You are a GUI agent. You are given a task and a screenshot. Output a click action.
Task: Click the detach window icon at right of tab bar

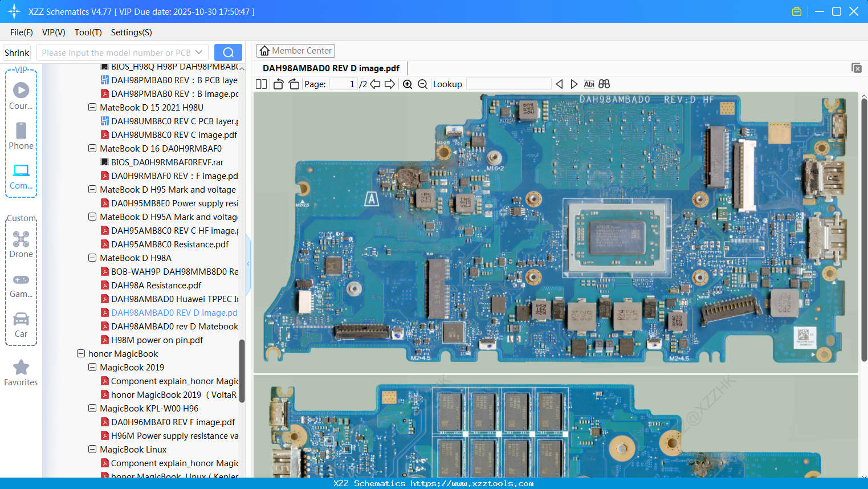click(857, 68)
